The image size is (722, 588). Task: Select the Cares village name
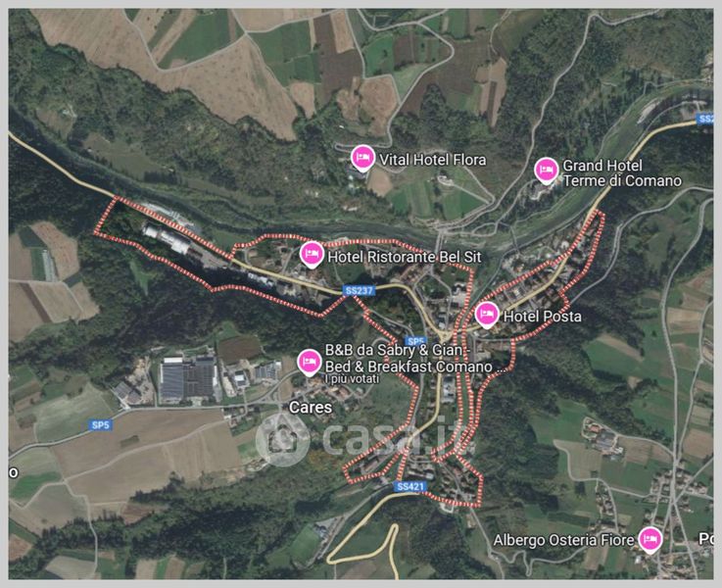pyautogui.click(x=310, y=407)
